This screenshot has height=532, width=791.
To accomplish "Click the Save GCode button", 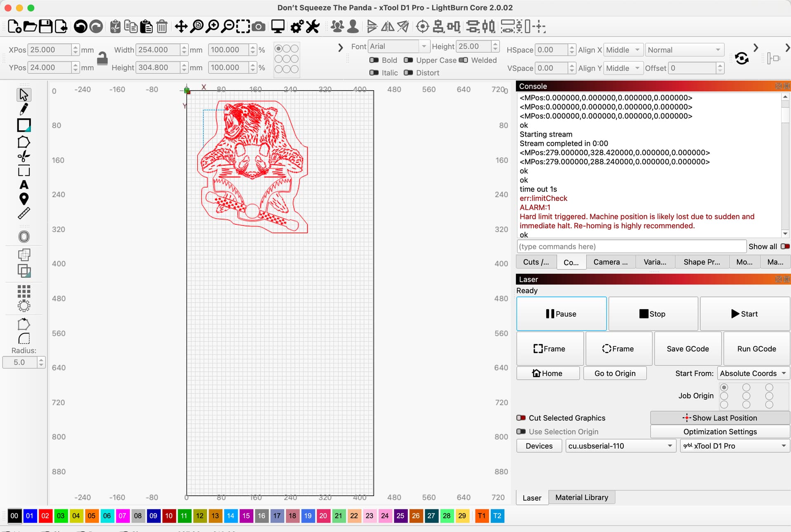I will [688, 349].
